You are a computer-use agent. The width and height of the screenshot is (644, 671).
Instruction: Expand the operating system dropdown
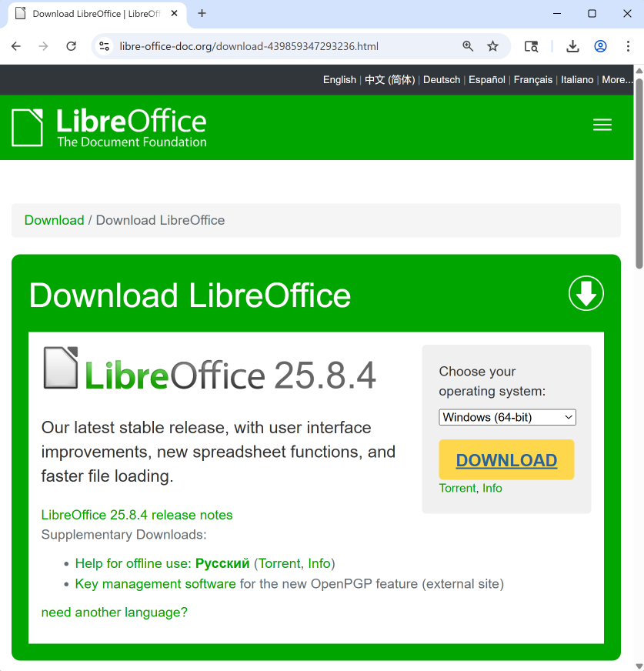pyautogui.click(x=507, y=417)
